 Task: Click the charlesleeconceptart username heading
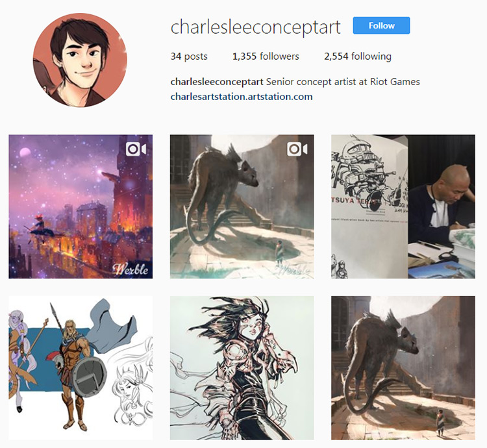[x=256, y=27]
